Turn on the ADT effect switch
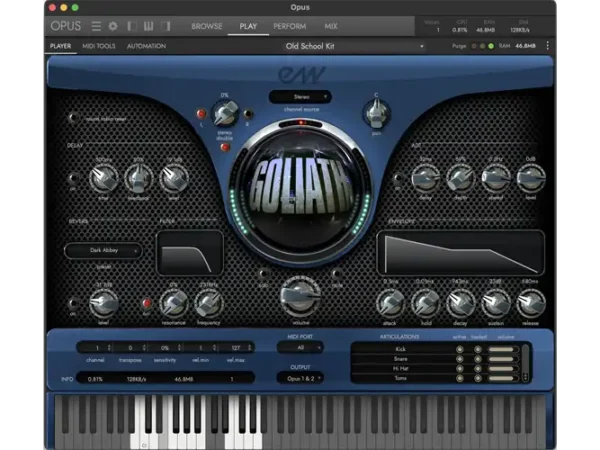Image resolution: width=600 pixels, height=450 pixels. 398,178
